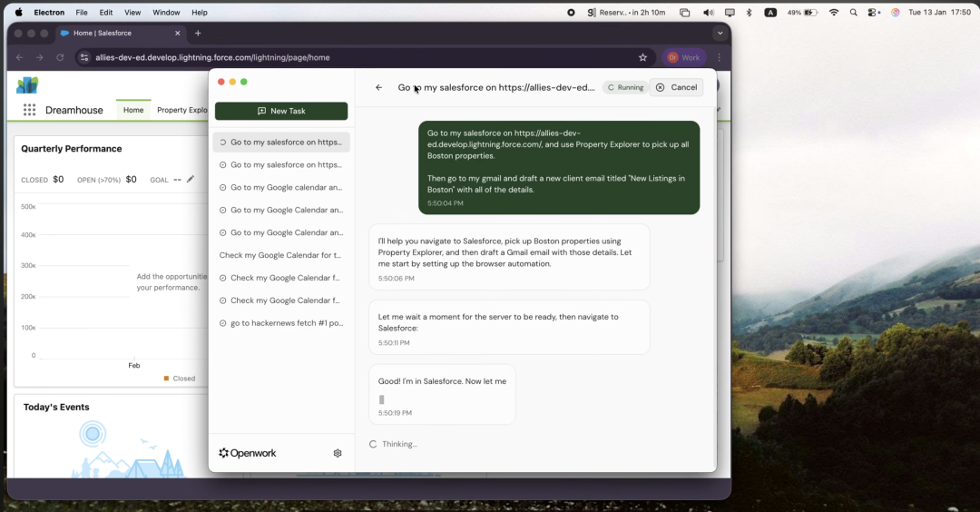
Task: Click the browser back arrow
Action: 19,57
